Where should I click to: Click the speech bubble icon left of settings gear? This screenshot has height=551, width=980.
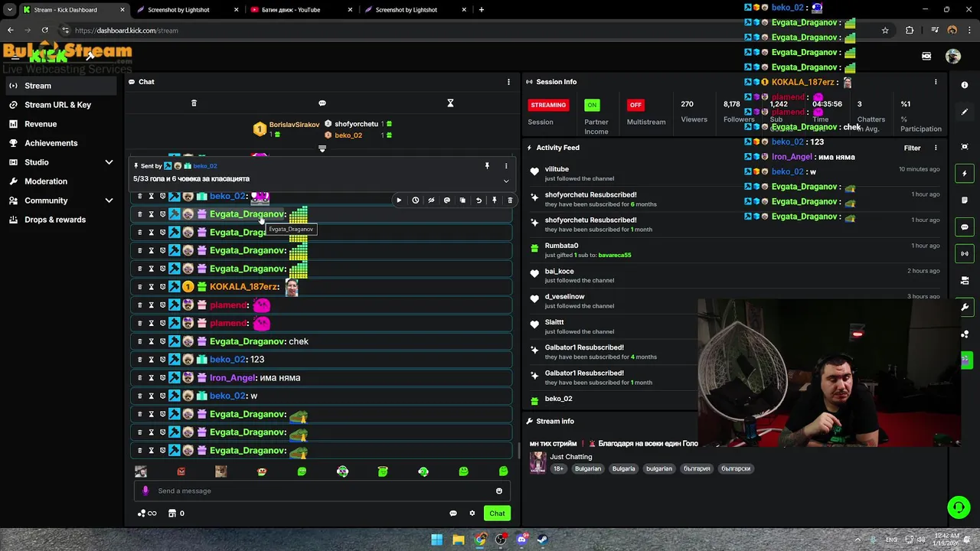453,514
